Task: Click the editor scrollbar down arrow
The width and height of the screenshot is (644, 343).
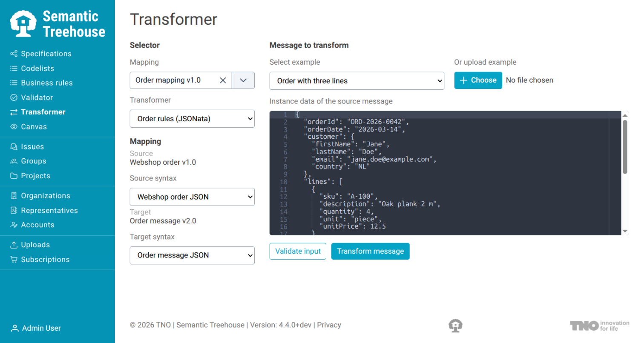Action: [x=625, y=231]
